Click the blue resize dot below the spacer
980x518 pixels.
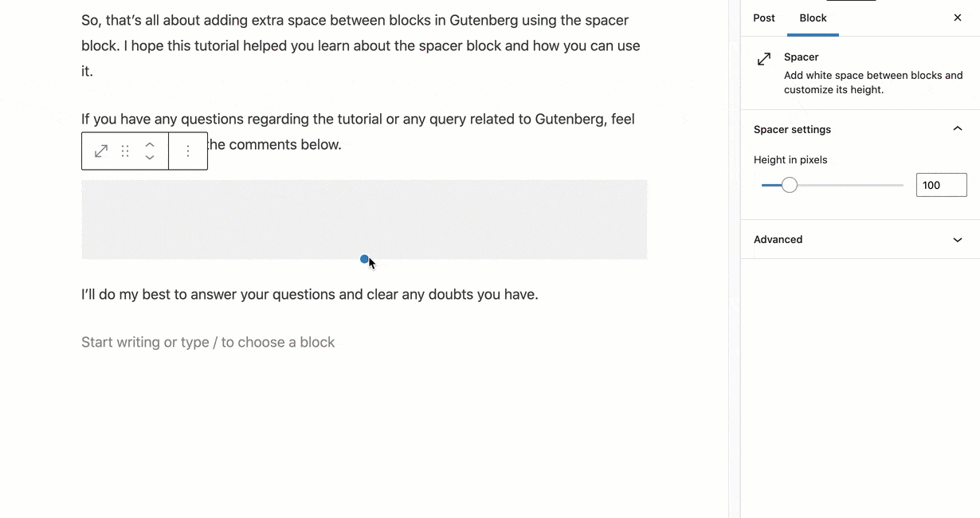click(365, 259)
